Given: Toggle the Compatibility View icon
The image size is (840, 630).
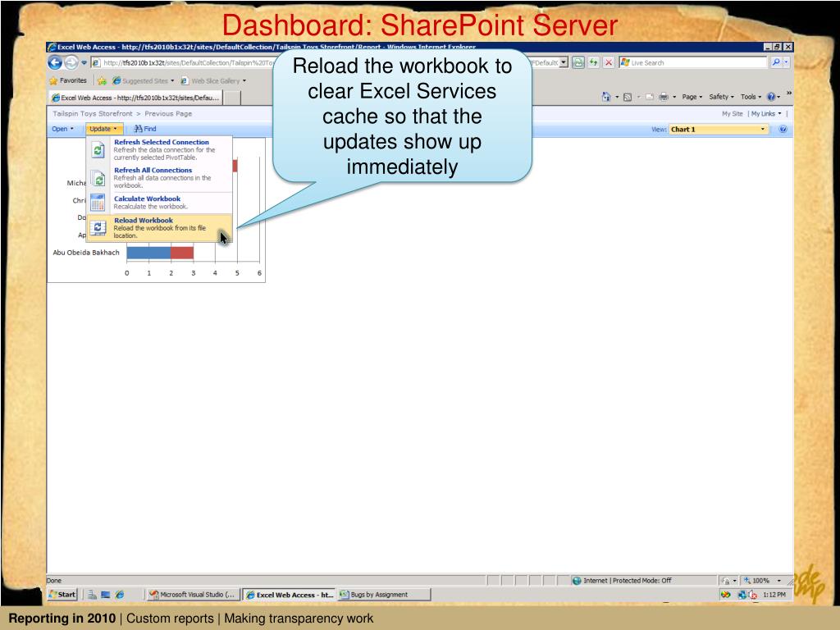Looking at the screenshot, I should click(578, 62).
